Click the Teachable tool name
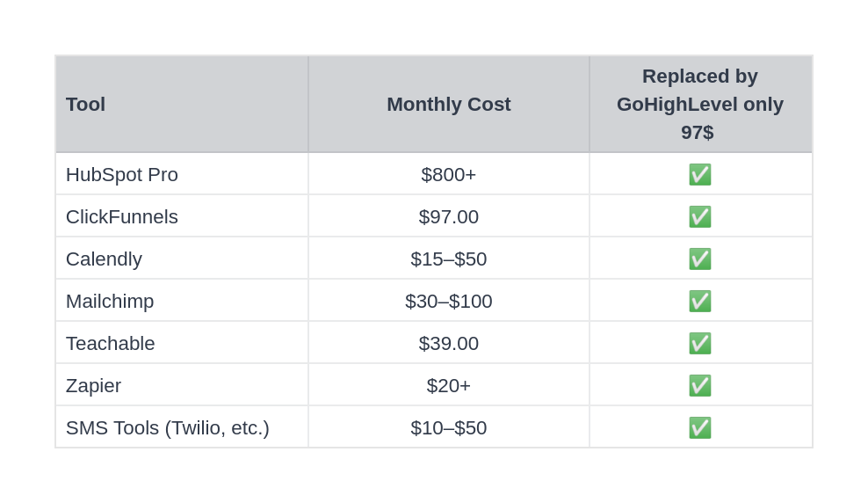 tap(110, 344)
